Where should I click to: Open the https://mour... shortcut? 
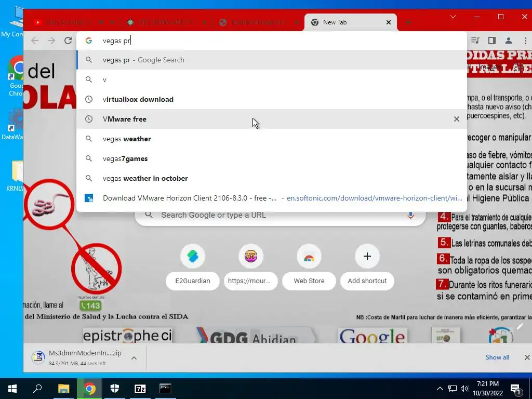(251, 267)
